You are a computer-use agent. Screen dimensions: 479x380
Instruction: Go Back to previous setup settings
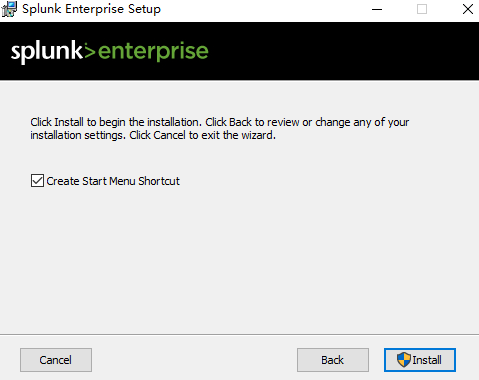[x=333, y=360]
